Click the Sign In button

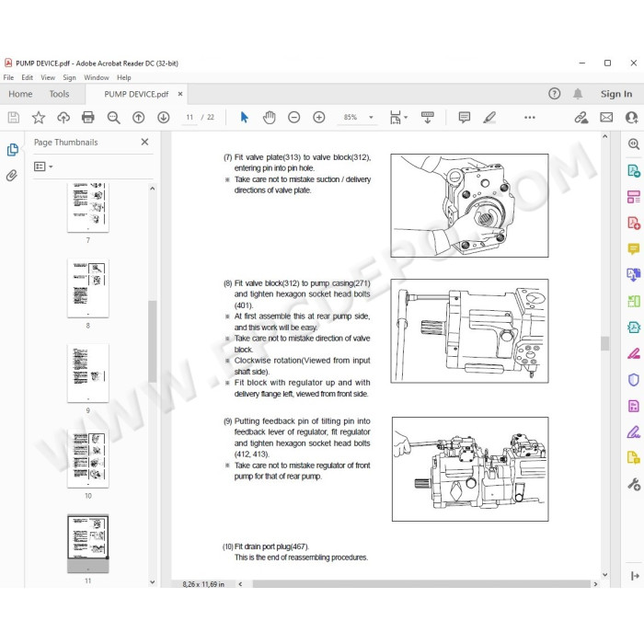pyautogui.click(x=616, y=94)
